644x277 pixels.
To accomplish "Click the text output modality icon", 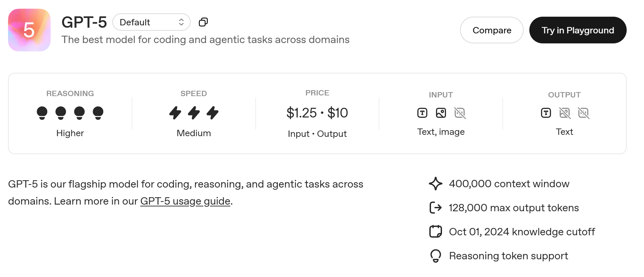I will (x=546, y=113).
